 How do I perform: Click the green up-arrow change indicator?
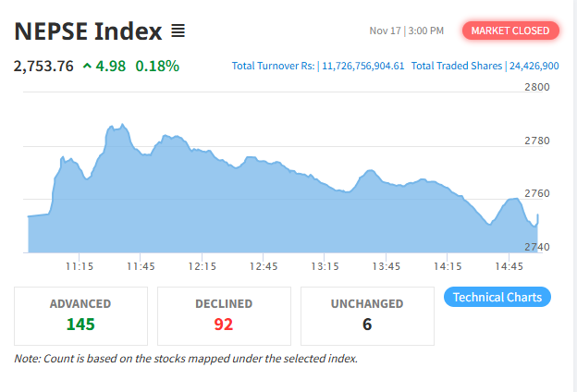click(87, 66)
